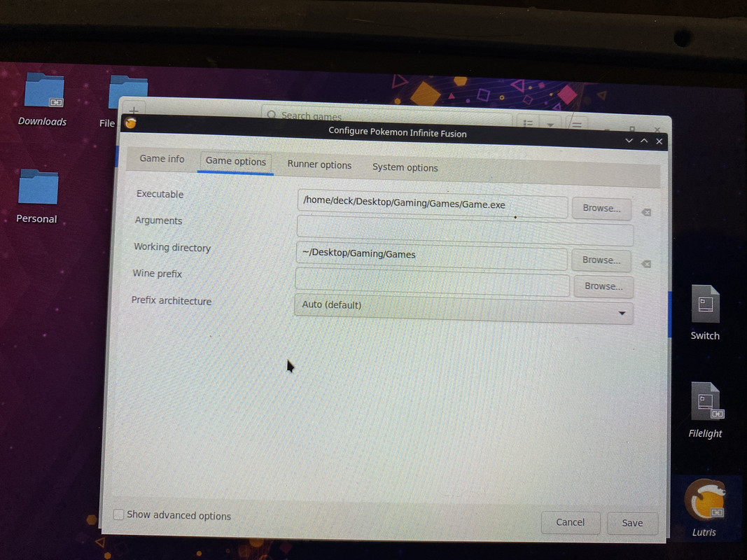Switch to Runner options tab
This screenshot has height=560, width=747.
319,164
